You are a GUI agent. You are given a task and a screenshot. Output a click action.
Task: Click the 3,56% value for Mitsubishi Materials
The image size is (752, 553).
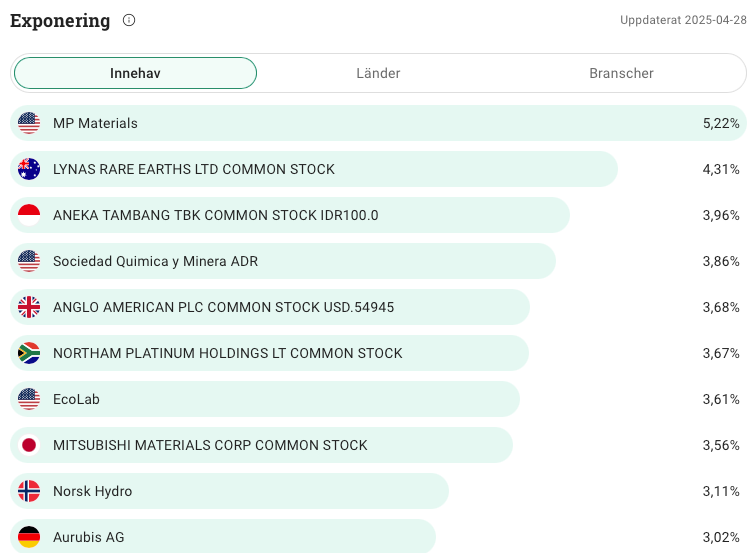point(721,446)
